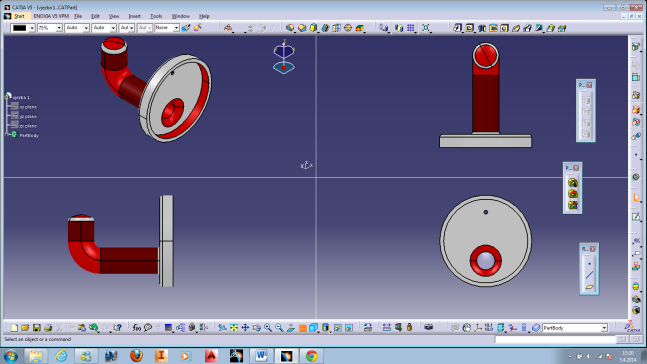Close the top floating P... toolbar
The width and height of the screenshot is (647, 364).
(589, 85)
